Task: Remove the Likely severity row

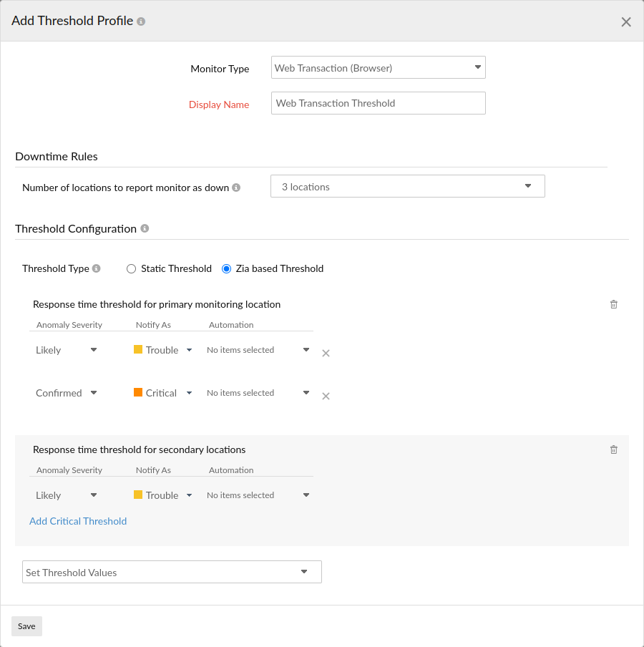Action: click(326, 353)
